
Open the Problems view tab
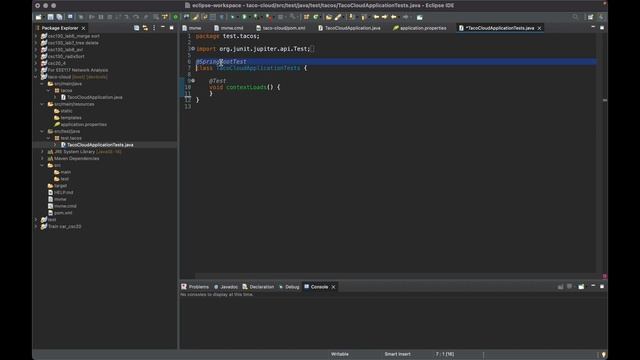pyautogui.click(x=195, y=287)
